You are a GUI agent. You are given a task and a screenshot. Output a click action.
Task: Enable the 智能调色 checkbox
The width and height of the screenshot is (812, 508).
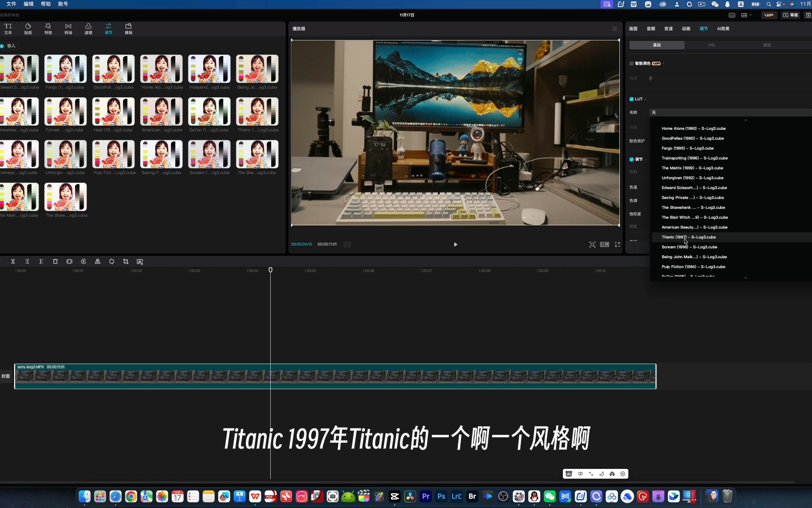click(x=632, y=63)
